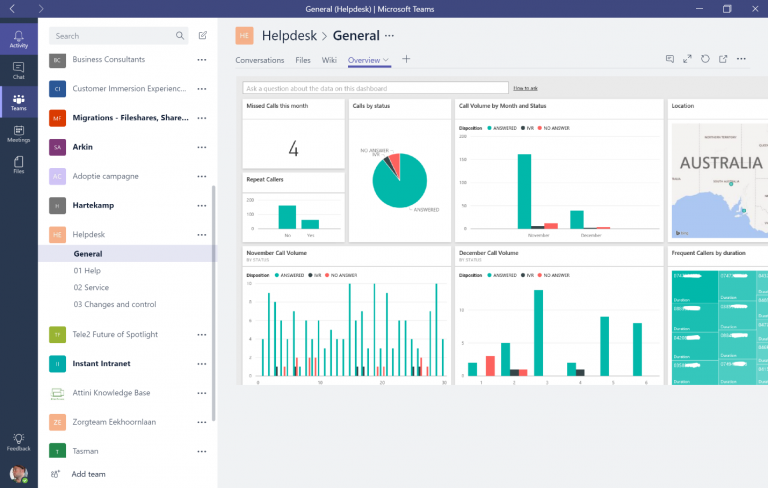768x488 pixels.
Task: Open General channel more options ellipsis
Action: point(389,35)
